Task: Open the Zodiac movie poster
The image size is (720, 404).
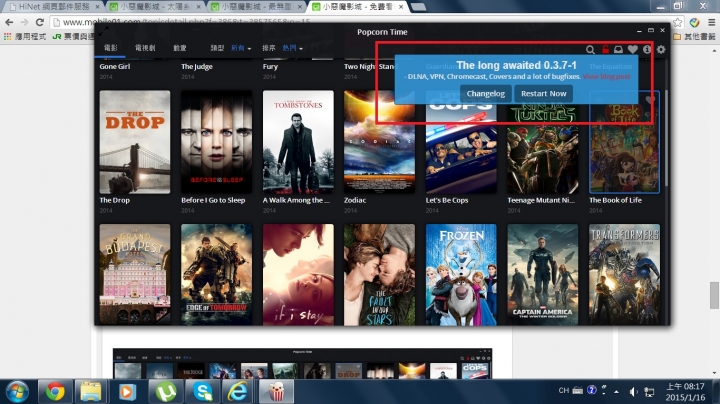Action: click(379, 142)
